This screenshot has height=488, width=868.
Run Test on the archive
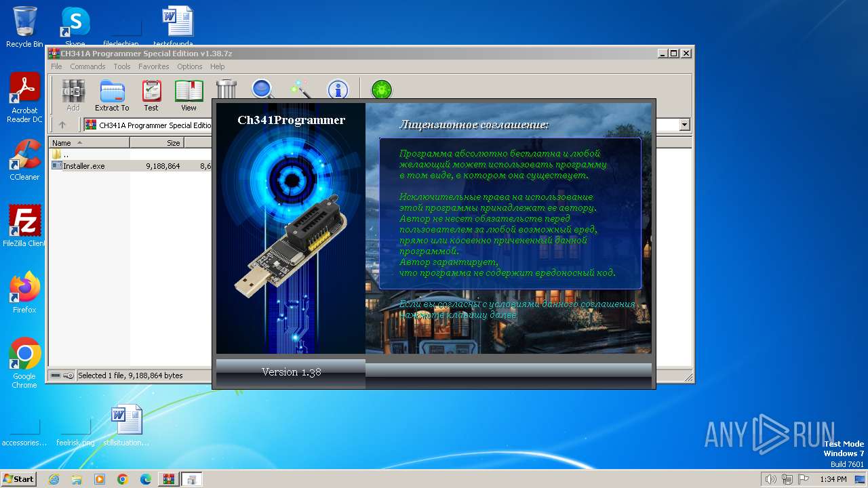151,96
